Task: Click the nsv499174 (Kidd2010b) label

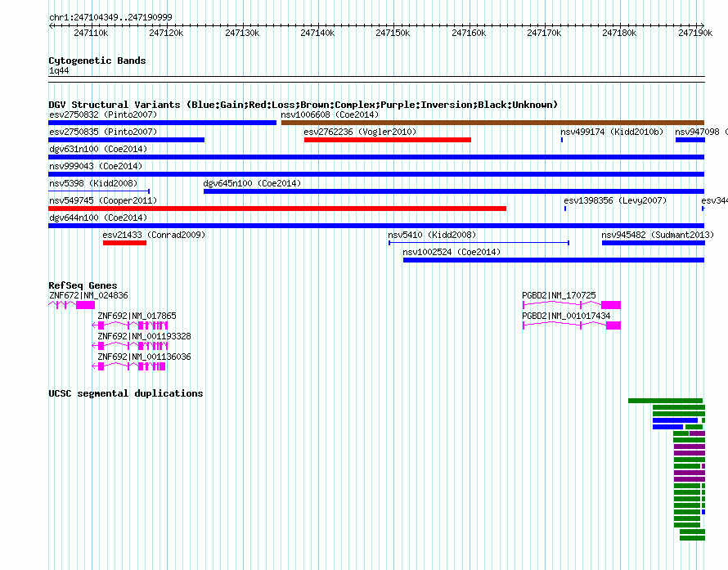Action: pos(612,132)
